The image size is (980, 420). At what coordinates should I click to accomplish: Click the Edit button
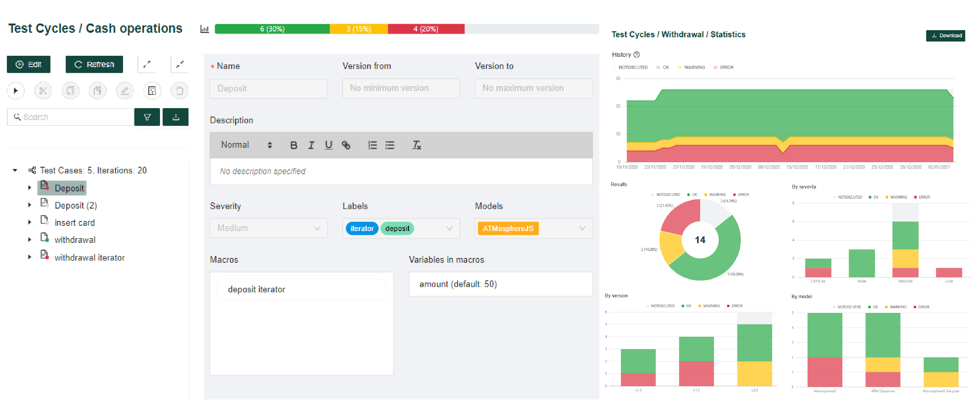click(x=29, y=64)
